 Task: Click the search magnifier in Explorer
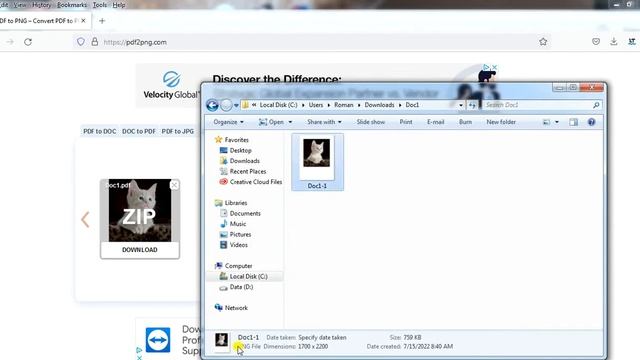[596, 105]
